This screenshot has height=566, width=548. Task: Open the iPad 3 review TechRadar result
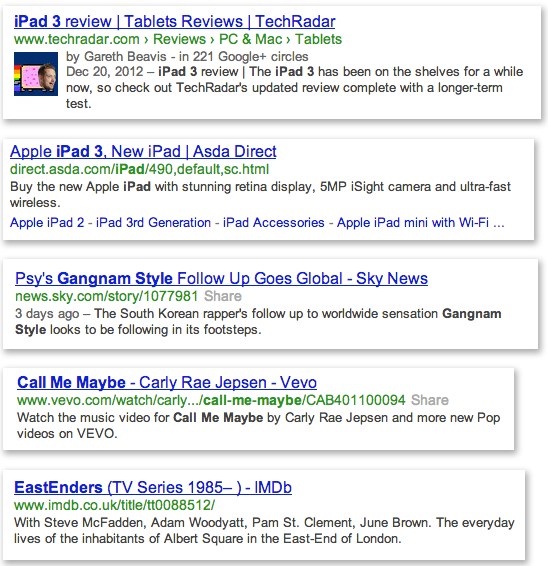coord(174,22)
